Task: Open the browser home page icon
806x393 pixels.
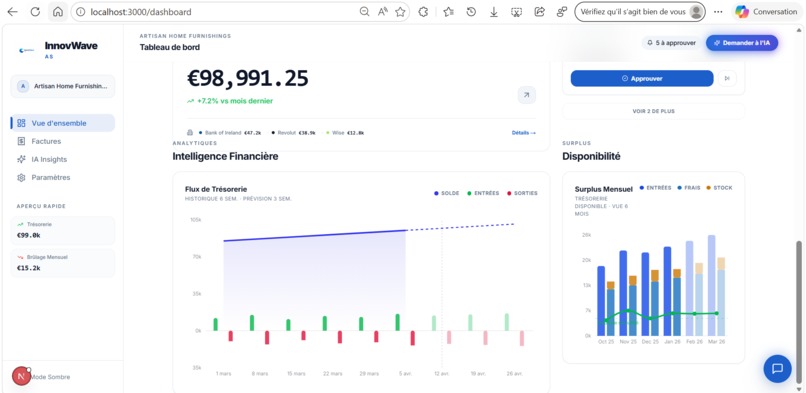Action: (x=58, y=12)
